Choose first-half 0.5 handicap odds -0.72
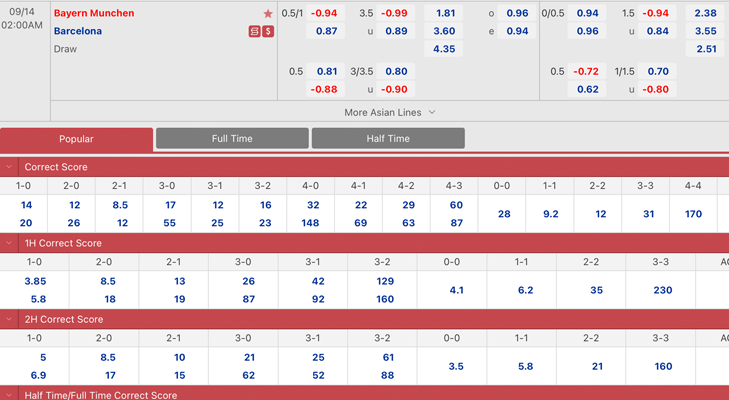 click(587, 71)
